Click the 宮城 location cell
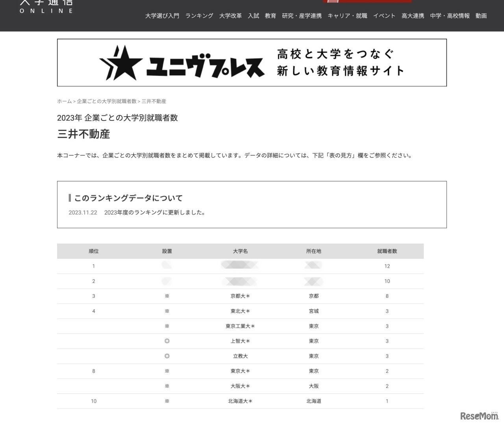This screenshot has width=504, height=425. (x=314, y=311)
